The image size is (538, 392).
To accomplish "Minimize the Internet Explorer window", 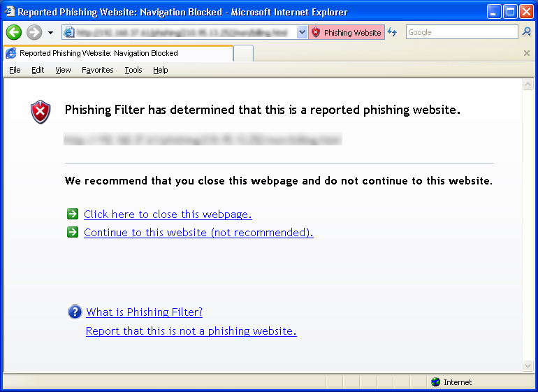I will [x=494, y=12].
